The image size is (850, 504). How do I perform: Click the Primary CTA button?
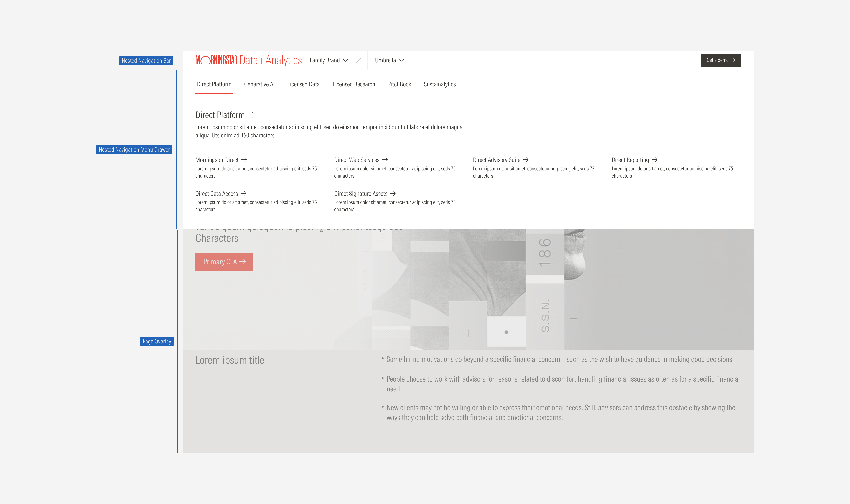point(224,262)
